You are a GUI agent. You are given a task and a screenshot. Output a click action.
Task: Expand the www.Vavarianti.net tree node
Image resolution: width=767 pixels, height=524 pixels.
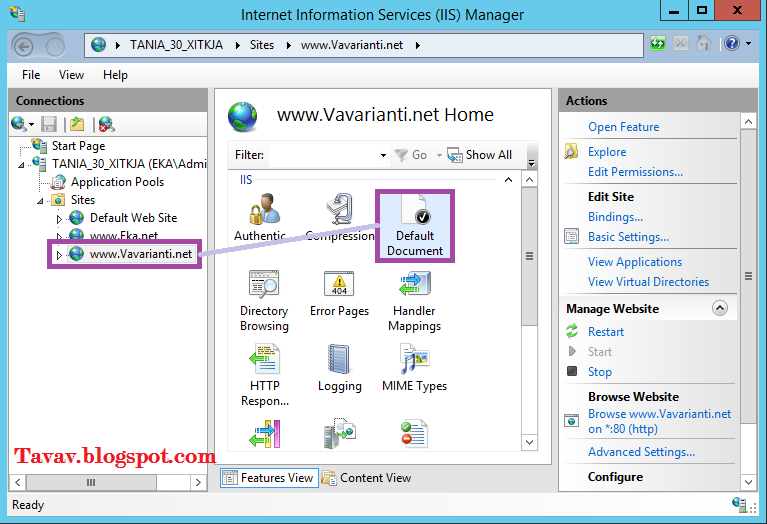(x=59, y=254)
